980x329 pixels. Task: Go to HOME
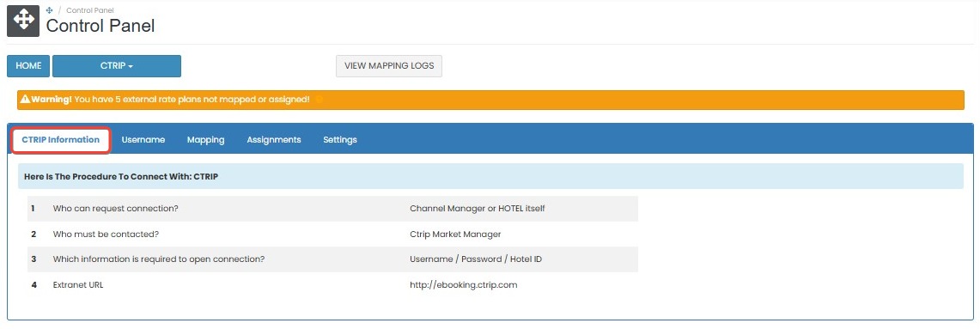pos(28,66)
